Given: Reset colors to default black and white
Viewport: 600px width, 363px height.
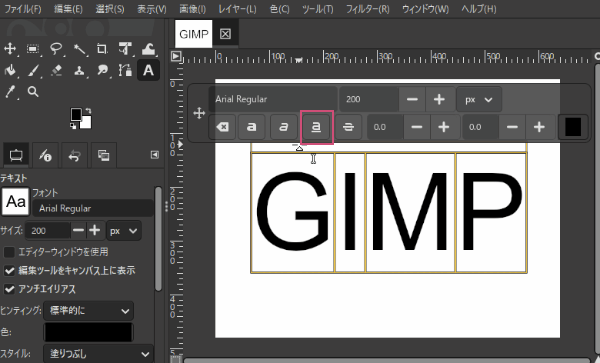Looking at the screenshot, I should pos(73,125).
